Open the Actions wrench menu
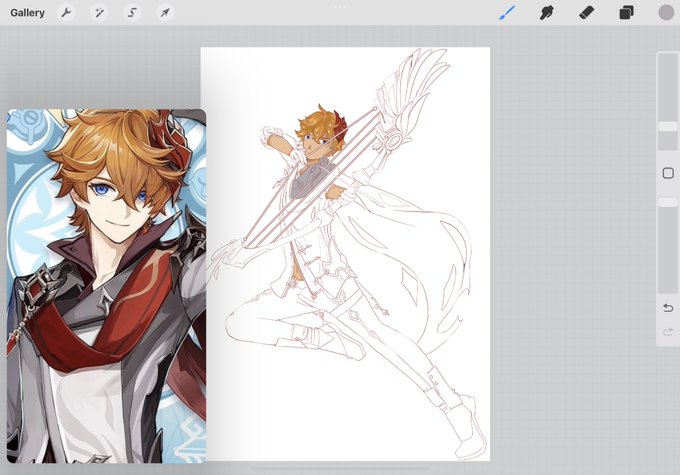The image size is (680, 475). [66, 13]
